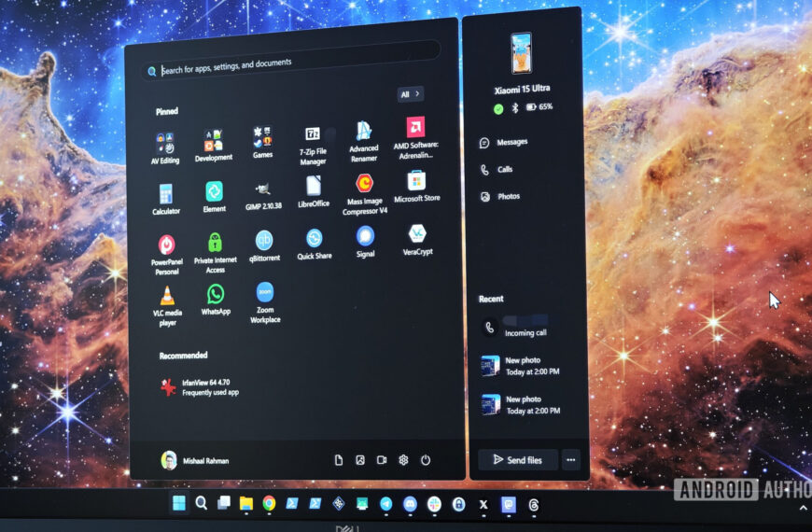The image size is (812, 532).
Task: Open the pinned Private Internet Access app
Action: [216, 253]
